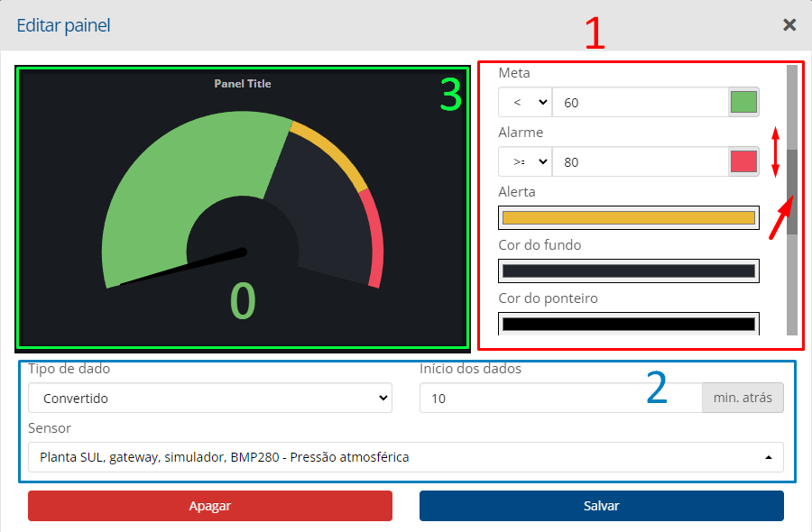Click the Alarme value field showing 80
Screen dimensions: 812x532
tap(639, 162)
